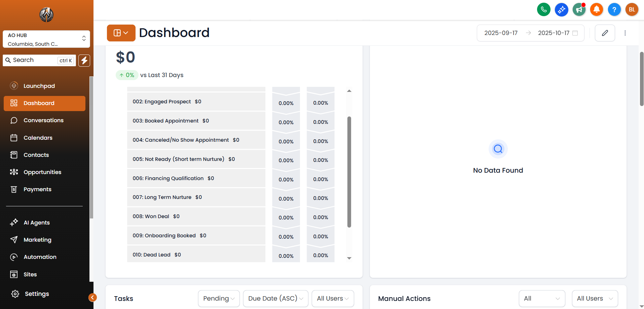Screen dimensions: 644x309
Task: Click the lightning bolt quick actions icon
Action: pyautogui.click(x=84, y=61)
